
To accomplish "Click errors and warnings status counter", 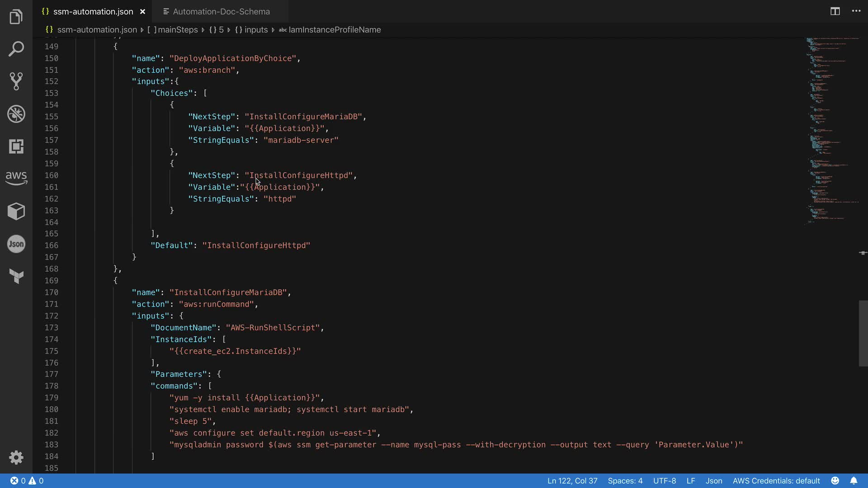I will click(27, 481).
